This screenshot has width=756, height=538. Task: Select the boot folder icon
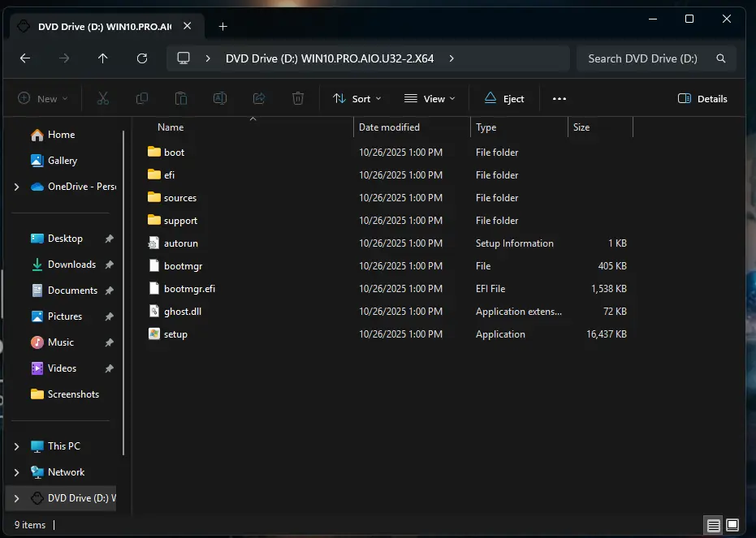(x=153, y=152)
